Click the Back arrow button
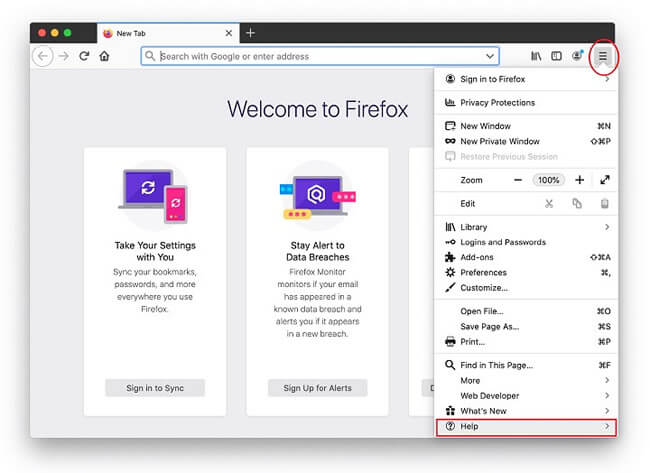650x473 pixels. point(43,56)
